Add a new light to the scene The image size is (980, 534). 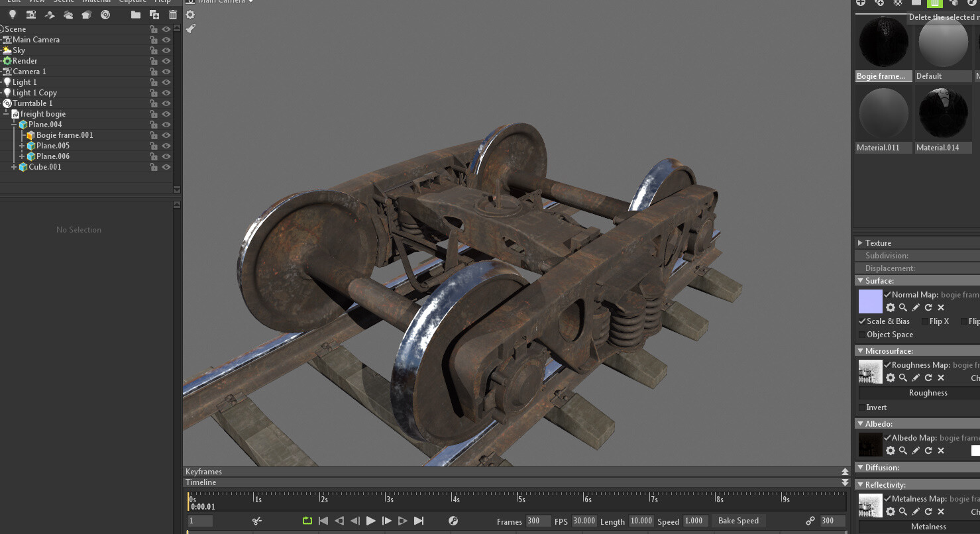[x=13, y=14]
